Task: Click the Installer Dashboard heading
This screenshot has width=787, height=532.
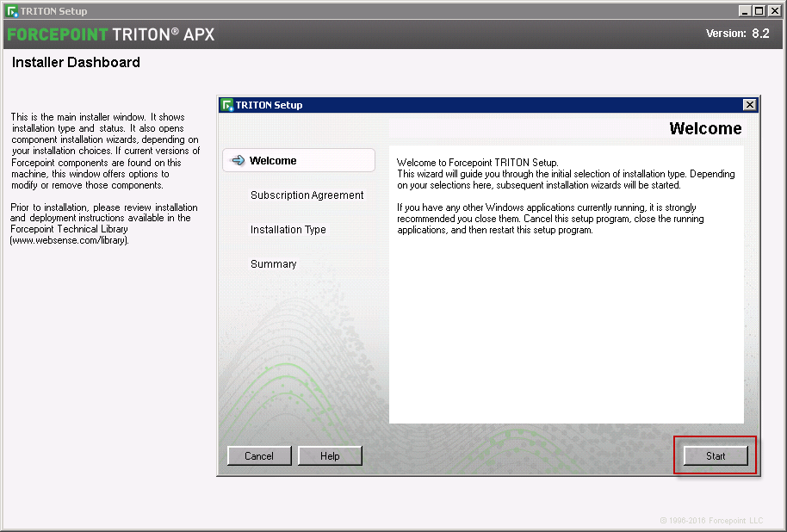Action: tap(76, 62)
